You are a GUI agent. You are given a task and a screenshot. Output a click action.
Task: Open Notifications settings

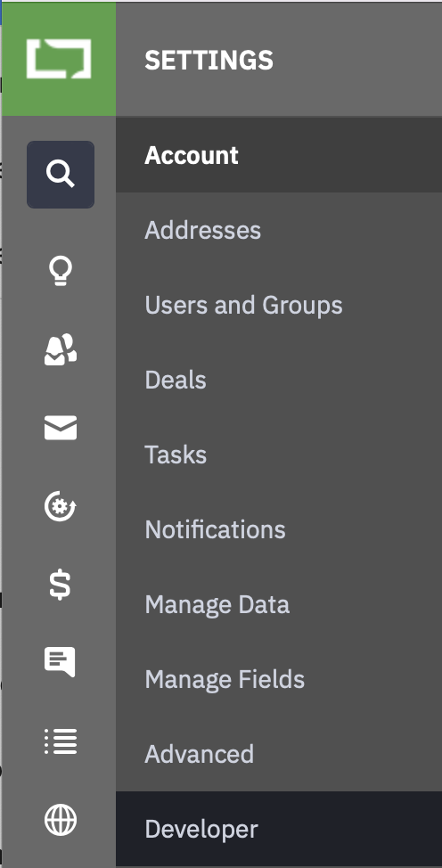point(279,529)
